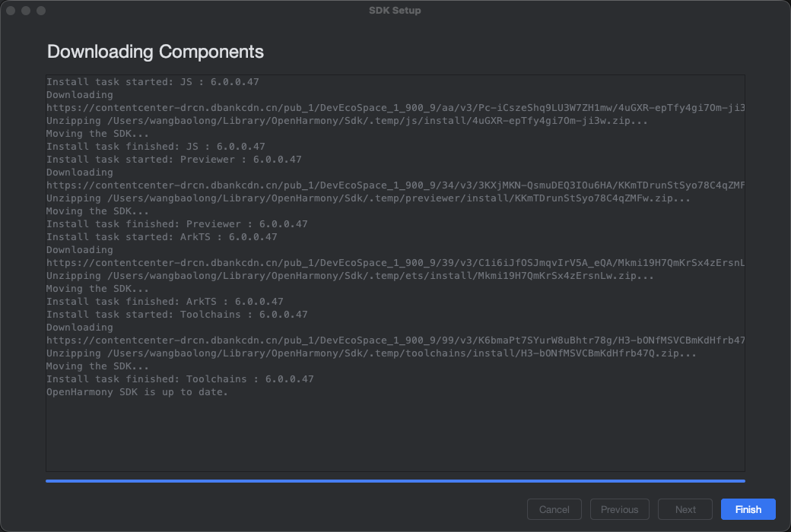The image size is (791, 532).
Task: Click the Unzipping js/install zip line
Action: (347, 121)
